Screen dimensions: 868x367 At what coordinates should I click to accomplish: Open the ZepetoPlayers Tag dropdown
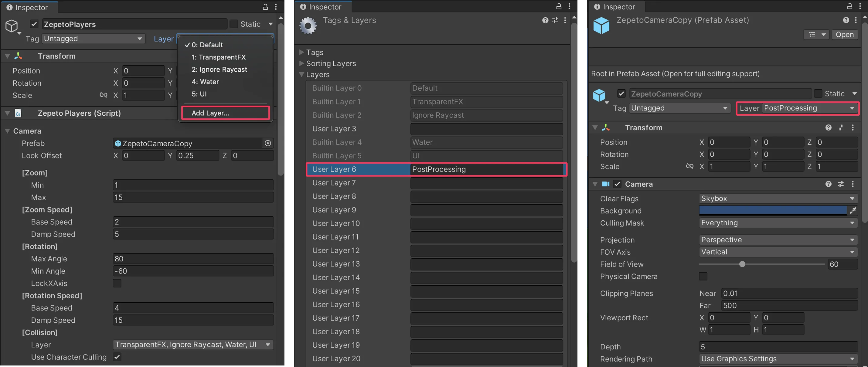click(93, 39)
